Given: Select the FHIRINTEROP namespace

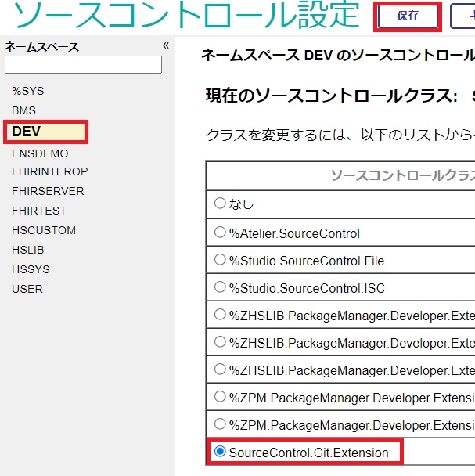Looking at the screenshot, I should coord(49,171).
